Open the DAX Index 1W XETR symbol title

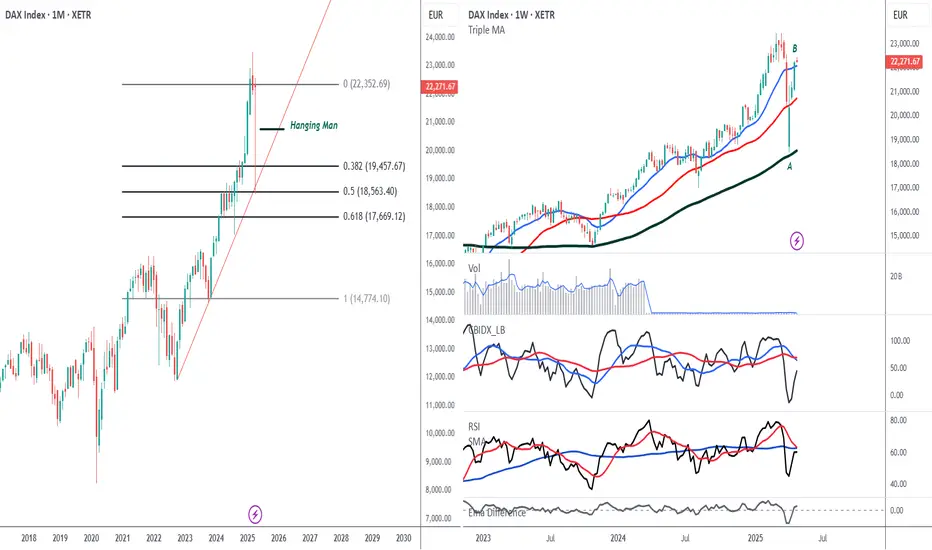pos(511,15)
